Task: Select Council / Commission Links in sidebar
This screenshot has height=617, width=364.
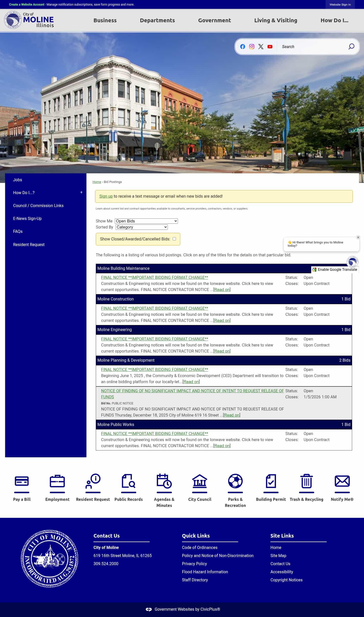Action: coord(38,205)
